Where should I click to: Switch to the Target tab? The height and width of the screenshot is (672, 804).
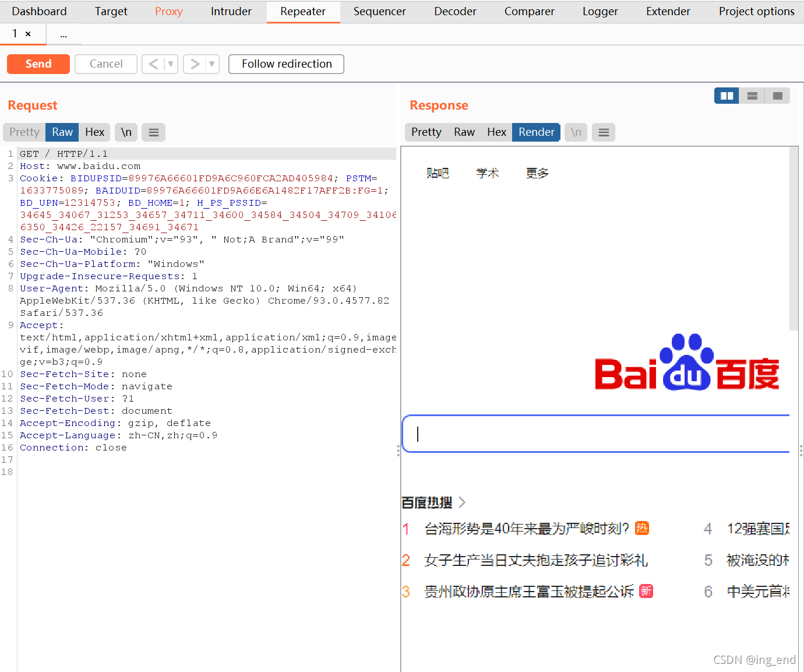pos(111,12)
